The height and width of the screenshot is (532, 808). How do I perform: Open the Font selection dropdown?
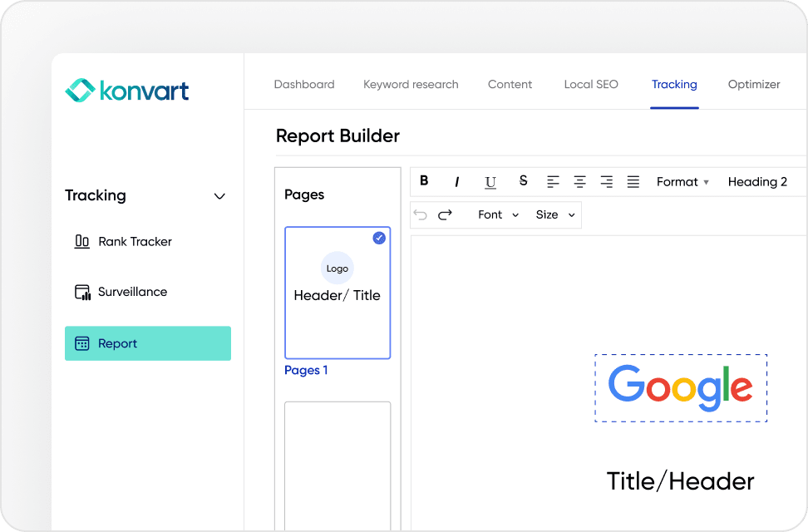tap(496, 214)
